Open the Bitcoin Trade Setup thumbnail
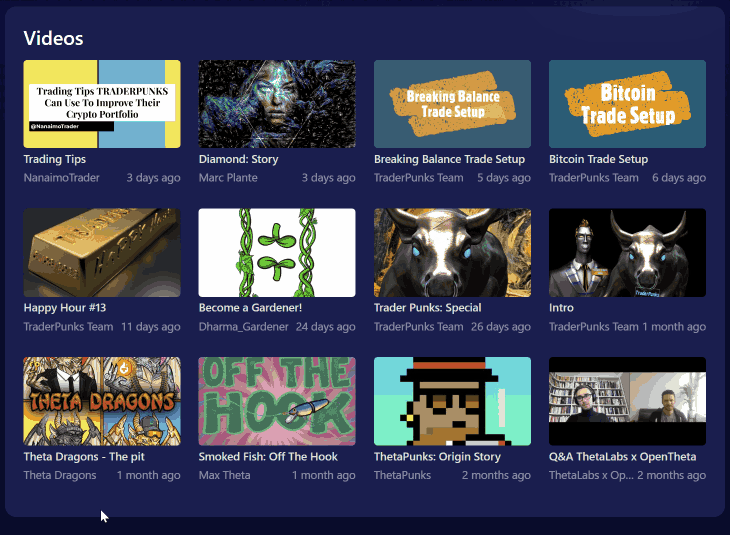The image size is (730, 535). 627,104
